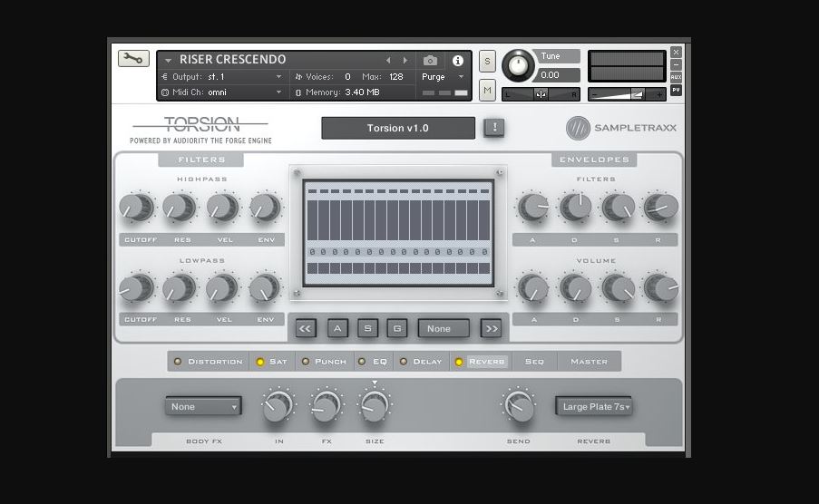This screenshot has height=504, width=819.
Task: Click the Highpass Vel knob
Action: (x=223, y=208)
